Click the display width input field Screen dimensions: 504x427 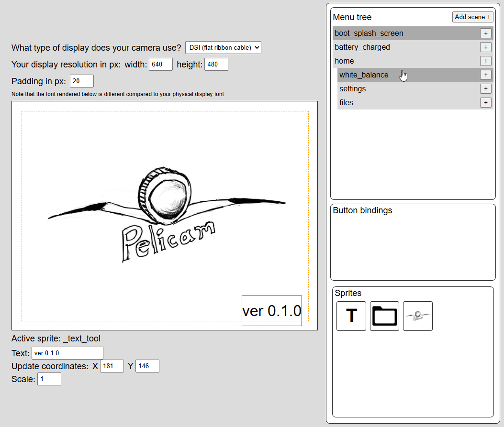(160, 65)
